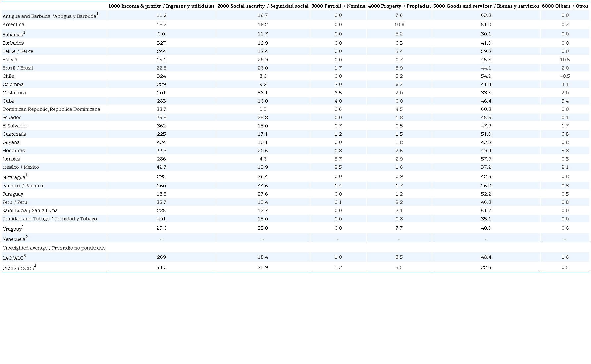The height and width of the screenshot is (364, 591).
Task: Click the Venezuela footnote 2 superscript
Action: point(27,237)
